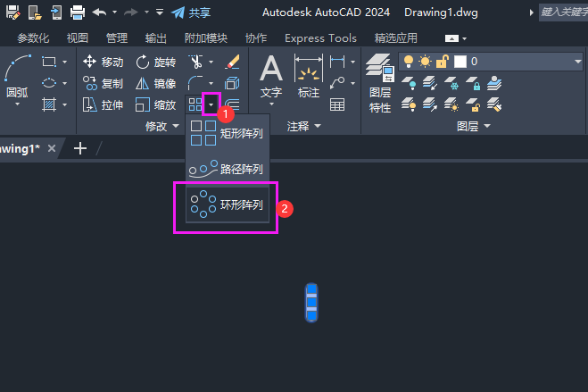Save to web and mobile icon
The width and height of the screenshot is (588, 392).
56,13
